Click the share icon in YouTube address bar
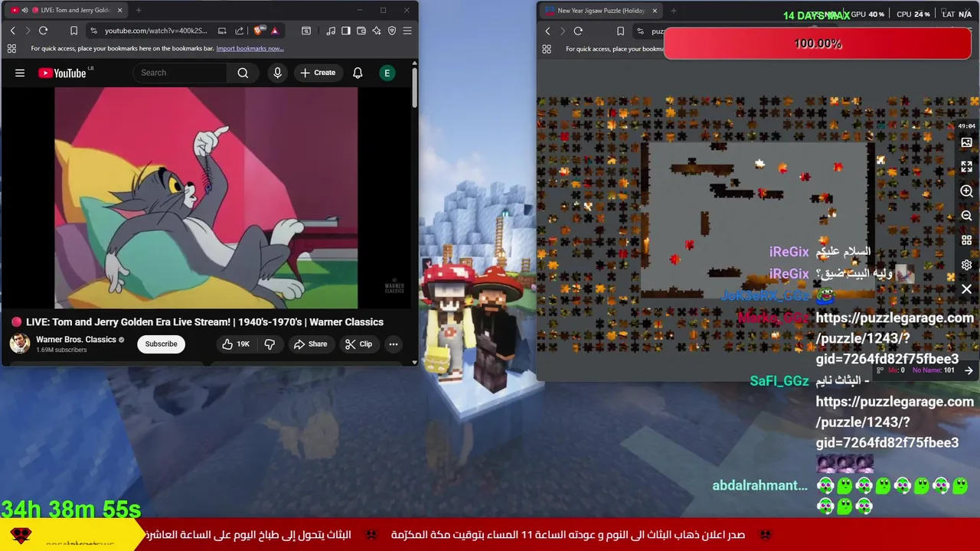Viewport: 980px width, 551px height. [239, 31]
